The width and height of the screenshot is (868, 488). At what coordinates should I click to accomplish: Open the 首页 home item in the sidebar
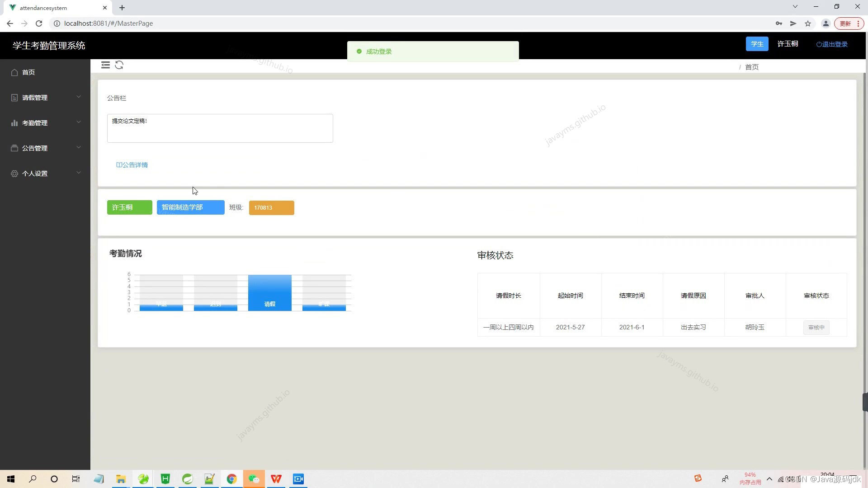(45, 72)
